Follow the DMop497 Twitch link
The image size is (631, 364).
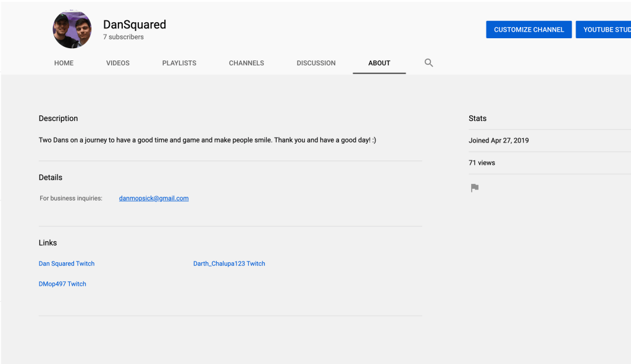coord(62,284)
